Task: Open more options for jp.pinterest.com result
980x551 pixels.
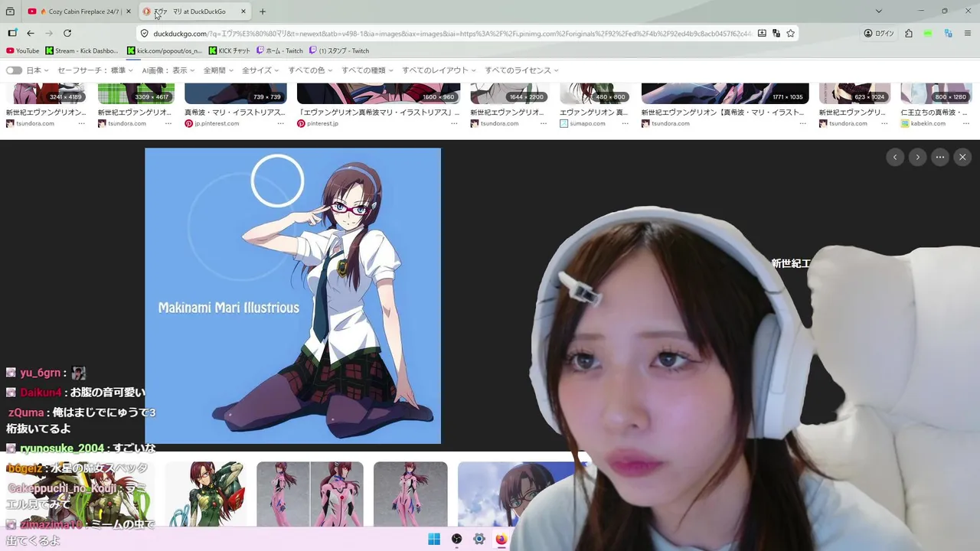Action: (x=280, y=123)
